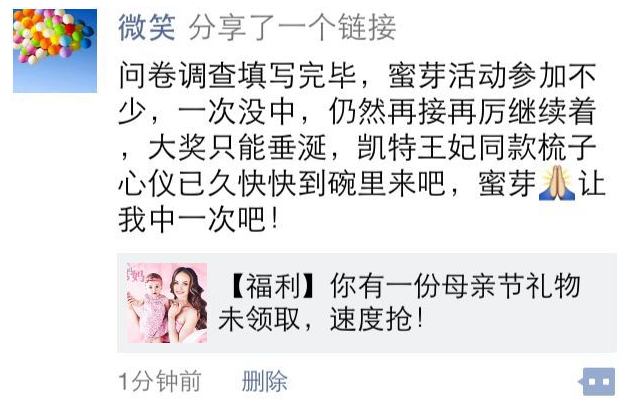Open the 【福利】你有一份母亲节礼物 link title

pyautogui.click(x=403, y=285)
